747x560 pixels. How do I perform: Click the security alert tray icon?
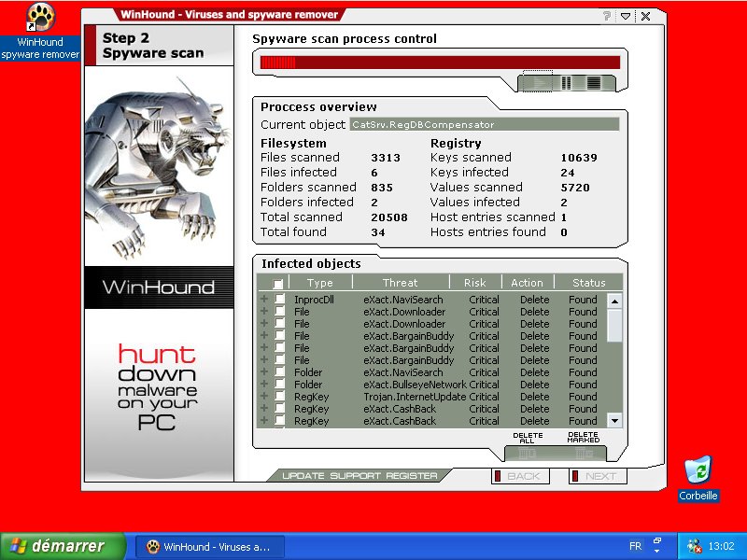point(694,546)
